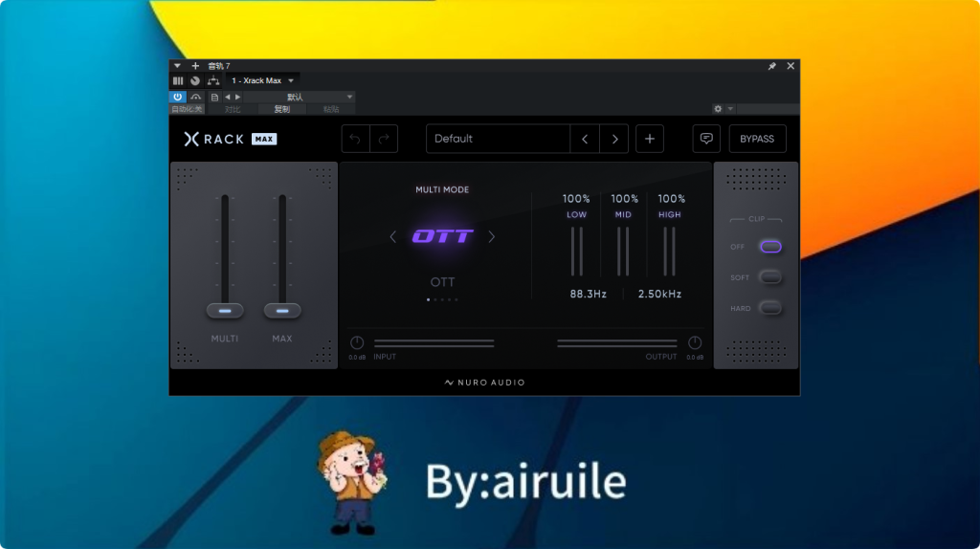
Task: Switch to previous multi mode arrow
Action: [392, 236]
